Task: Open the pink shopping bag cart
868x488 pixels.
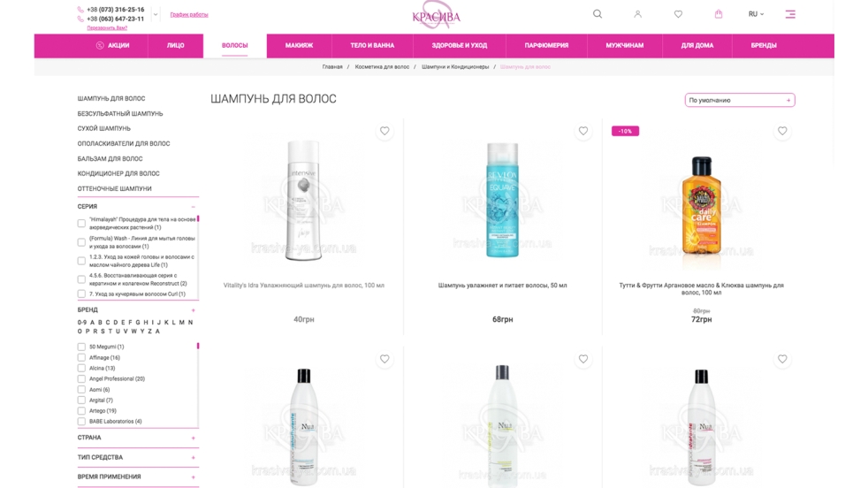Action: pyautogui.click(x=719, y=14)
